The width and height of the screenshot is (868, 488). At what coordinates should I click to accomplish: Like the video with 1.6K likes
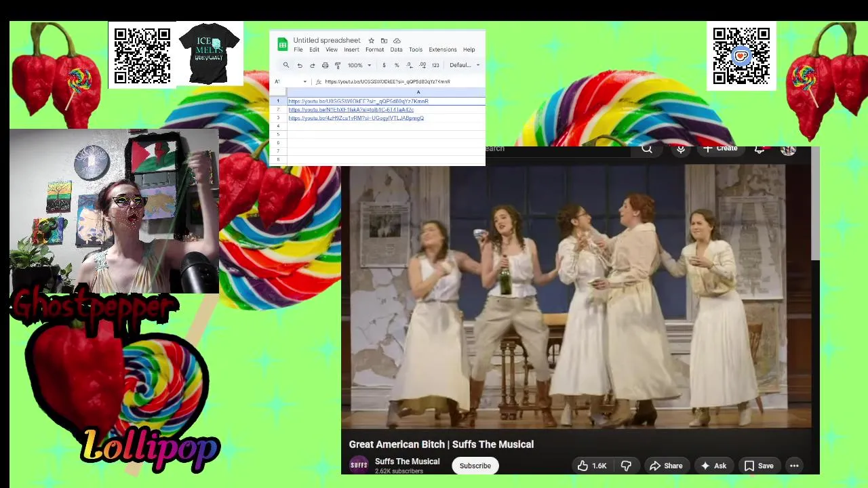[592, 466]
